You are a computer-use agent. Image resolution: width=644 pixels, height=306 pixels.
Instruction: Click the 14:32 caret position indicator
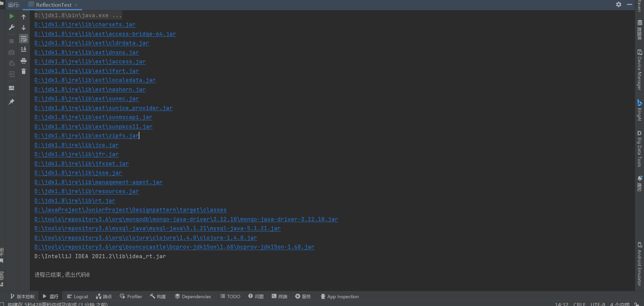click(x=562, y=304)
